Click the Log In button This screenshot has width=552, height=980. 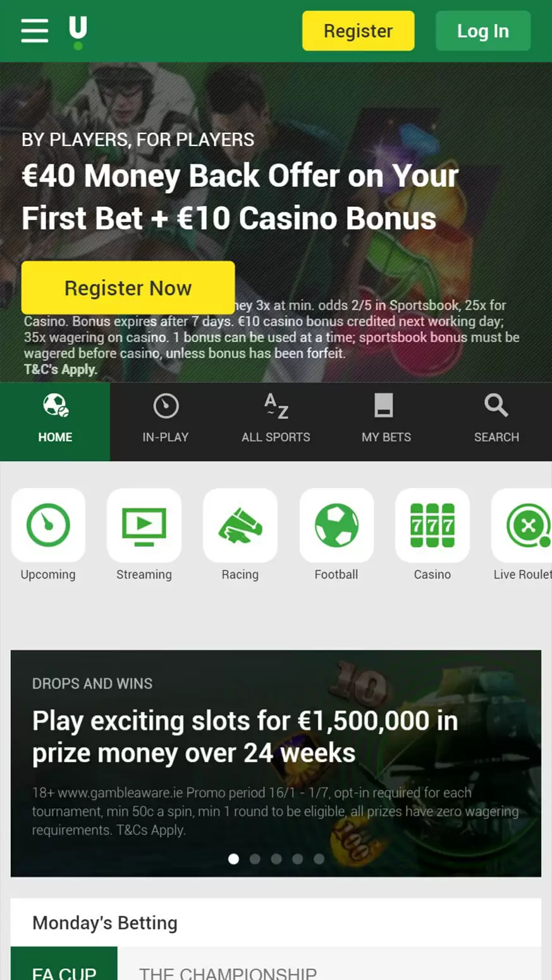[x=483, y=31]
